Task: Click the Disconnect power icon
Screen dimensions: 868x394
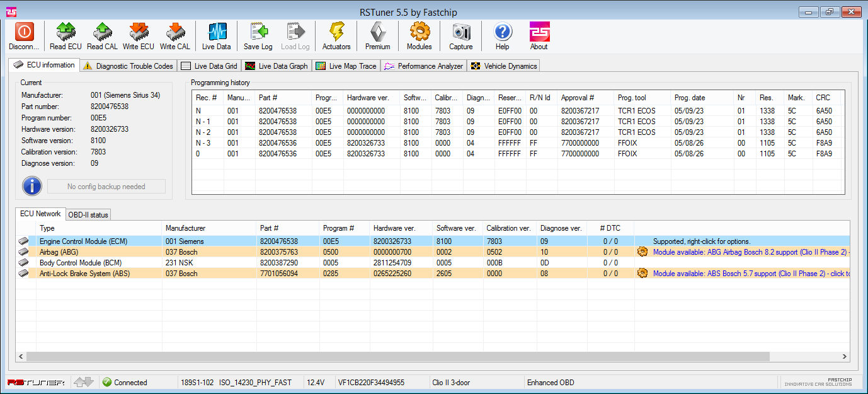Action: pyautogui.click(x=24, y=32)
